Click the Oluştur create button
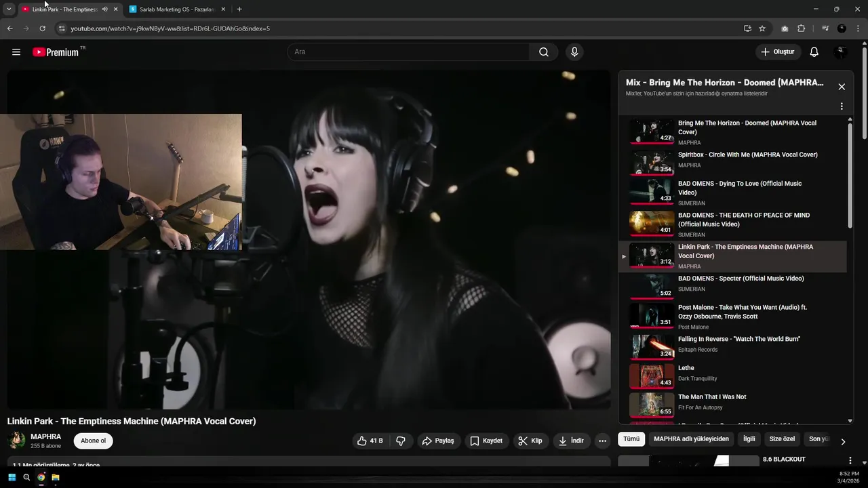Viewport: 868px width, 488px height. 778,52
